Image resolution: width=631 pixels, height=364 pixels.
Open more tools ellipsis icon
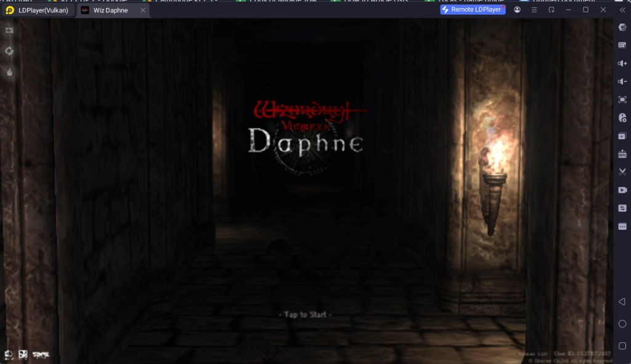(x=622, y=227)
